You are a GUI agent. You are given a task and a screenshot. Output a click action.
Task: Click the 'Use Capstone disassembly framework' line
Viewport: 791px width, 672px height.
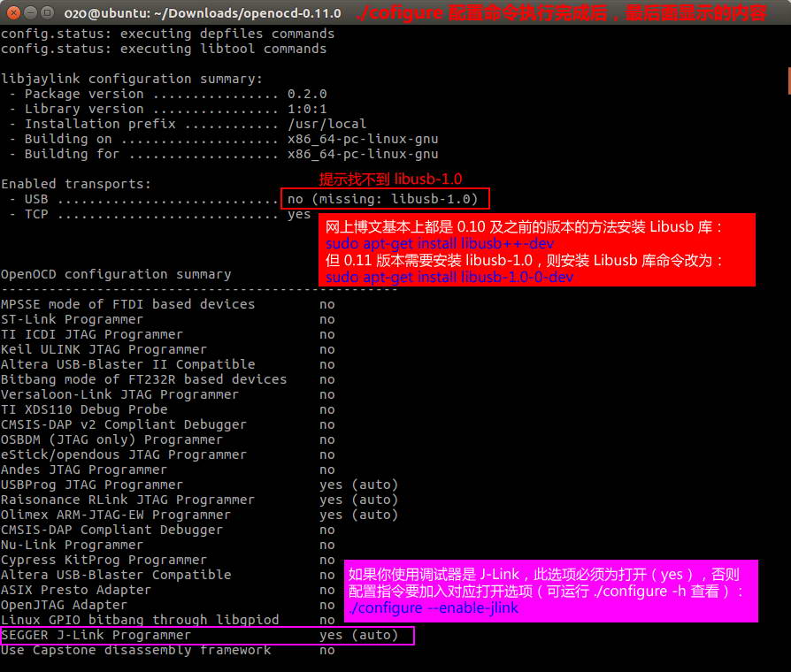[x=135, y=650]
